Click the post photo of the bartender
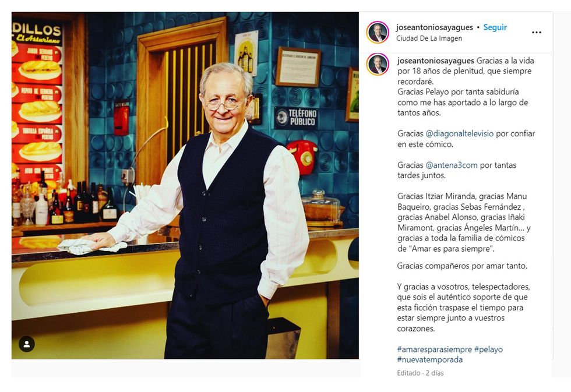Viewport: 571px width, 392px height. [185, 186]
